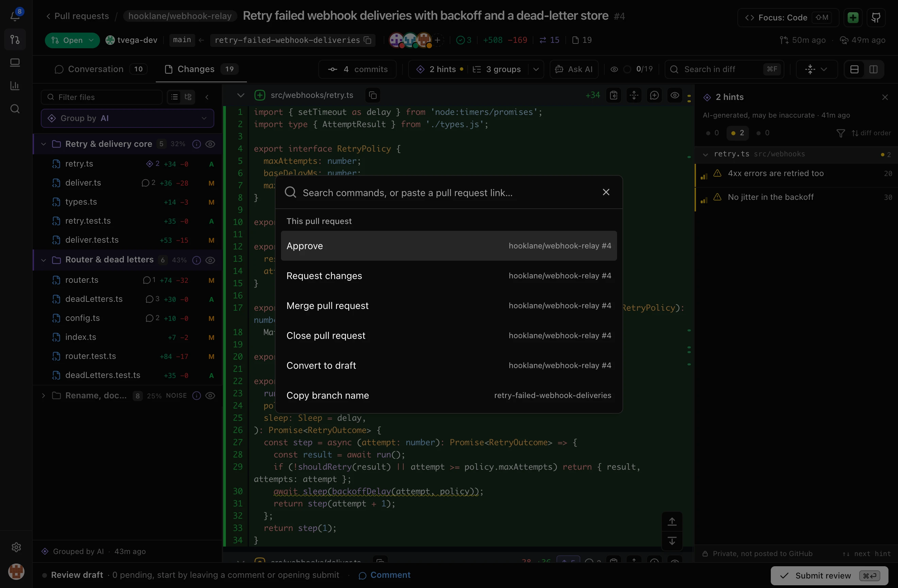Select Approve in command palette
The width and height of the screenshot is (898, 588).
[449, 246]
